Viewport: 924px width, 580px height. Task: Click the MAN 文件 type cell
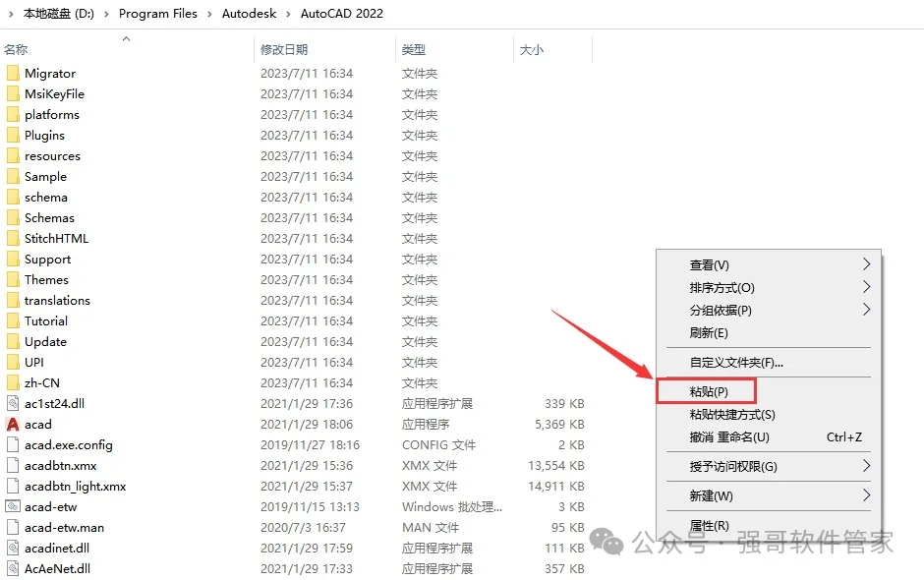point(431,527)
